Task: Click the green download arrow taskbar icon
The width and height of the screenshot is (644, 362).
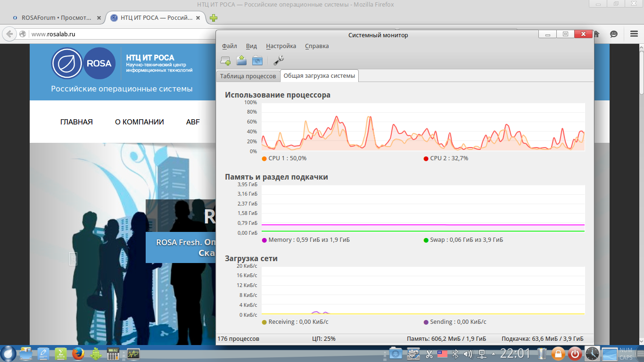Action: click(x=96, y=354)
